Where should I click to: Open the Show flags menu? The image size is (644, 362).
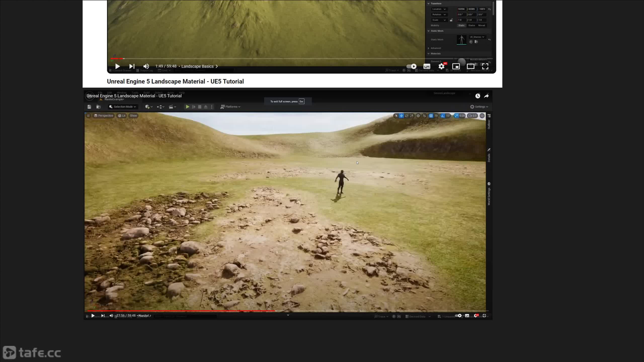[133, 116]
